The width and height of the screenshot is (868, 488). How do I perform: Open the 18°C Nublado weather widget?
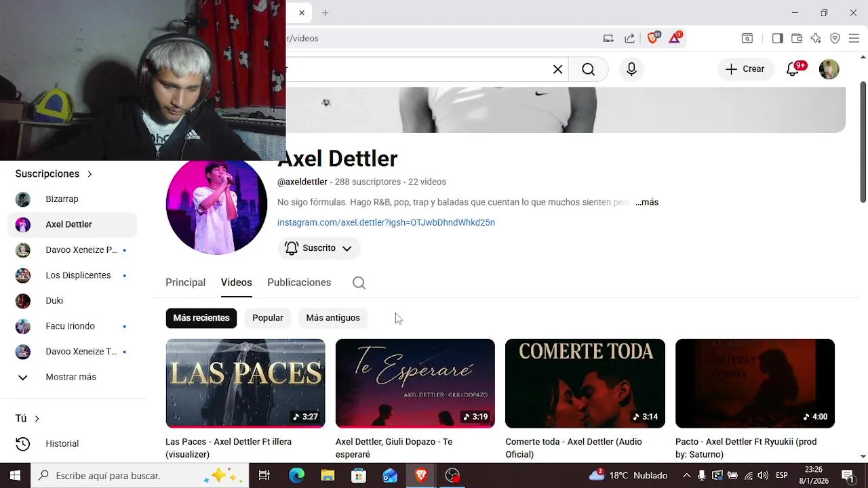tap(629, 476)
